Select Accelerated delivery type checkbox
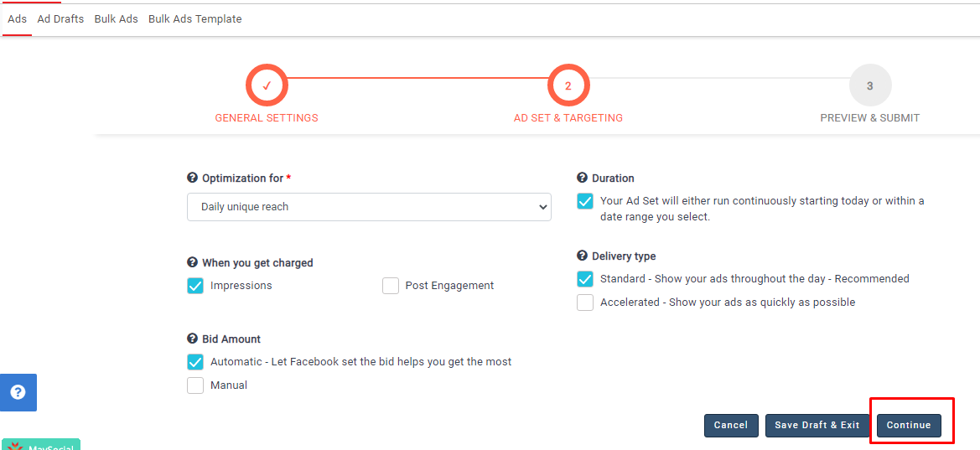This screenshot has width=980, height=450. coord(585,303)
